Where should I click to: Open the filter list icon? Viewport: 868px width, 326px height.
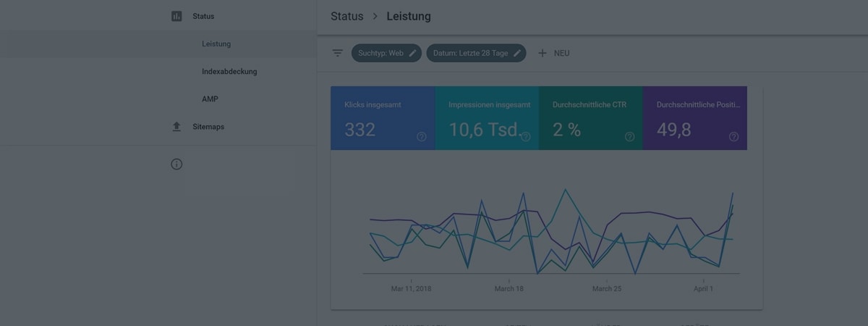click(x=337, y=53)
